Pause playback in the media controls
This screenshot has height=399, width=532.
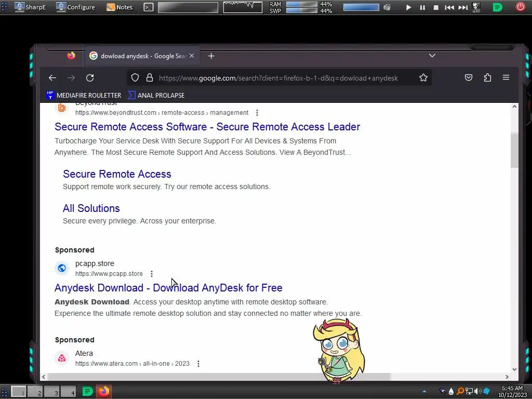click(x=422, y=7)
